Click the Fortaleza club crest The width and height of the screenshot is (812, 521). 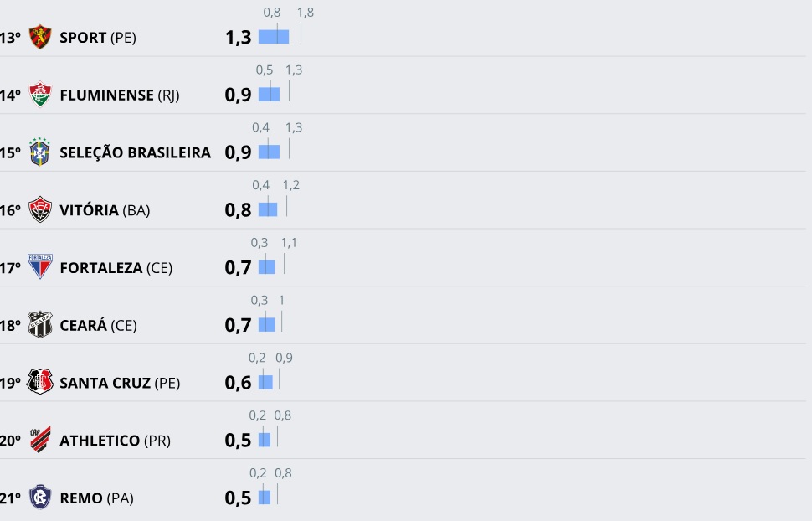click(40, 267)
